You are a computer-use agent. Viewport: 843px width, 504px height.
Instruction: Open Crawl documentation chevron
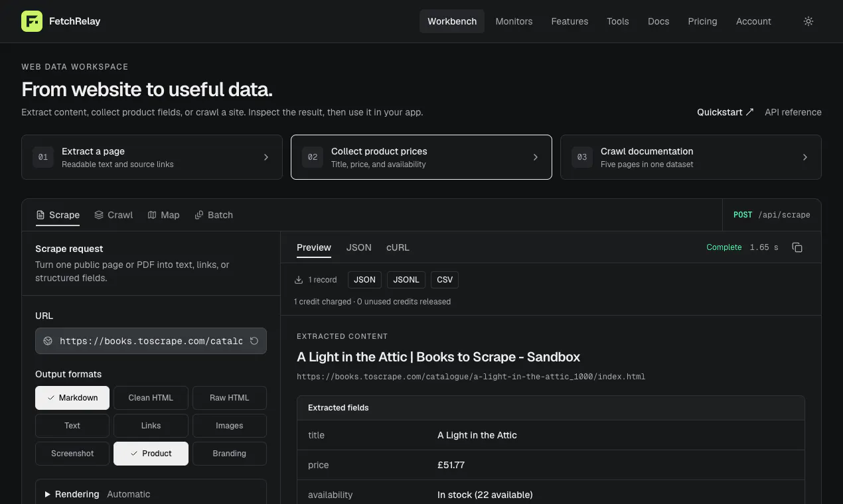(805, 157)
